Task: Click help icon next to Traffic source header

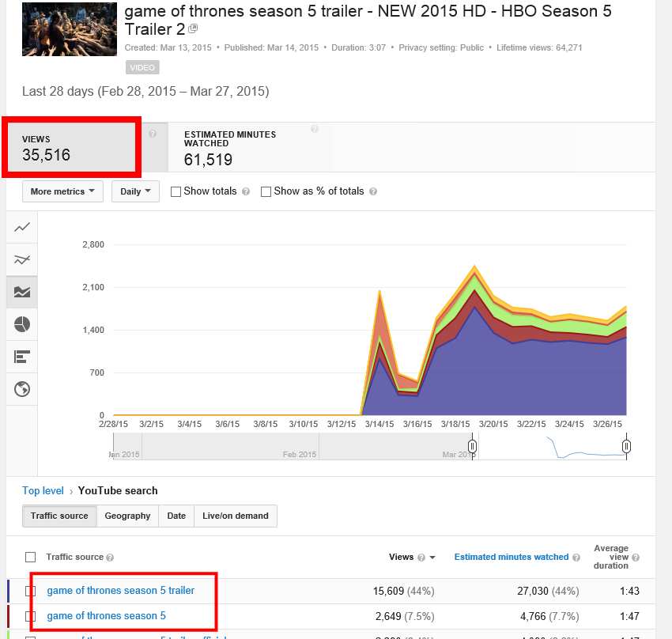Action: pos(110,558)
